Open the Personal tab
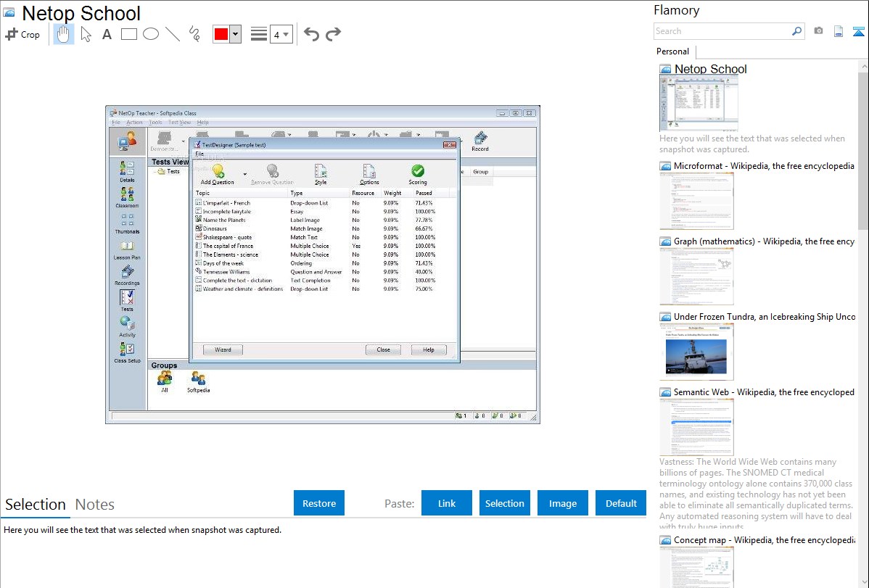This screenshot has width=869, height=588. click(672, 51)
